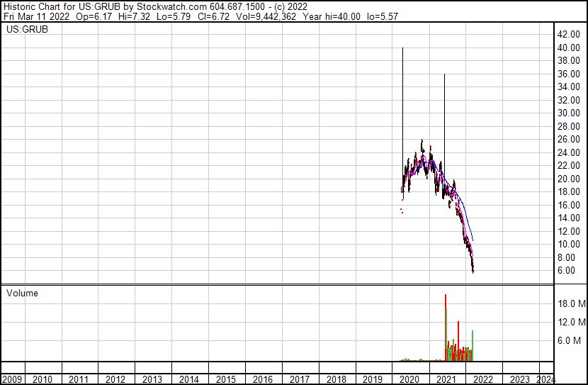Click the 'Volume' panel label
The width and height of the screenshot is (588, 385).
coord(22,293)
